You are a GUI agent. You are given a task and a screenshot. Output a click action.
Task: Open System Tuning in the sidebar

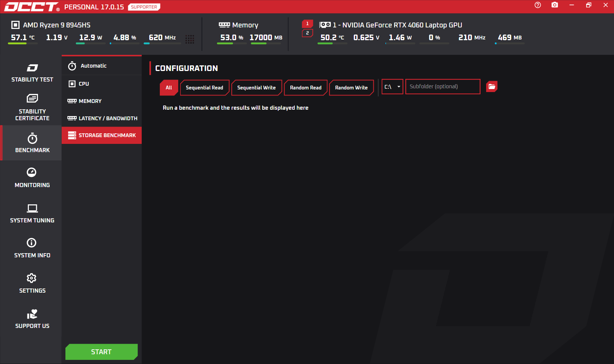tap(32, 213)
